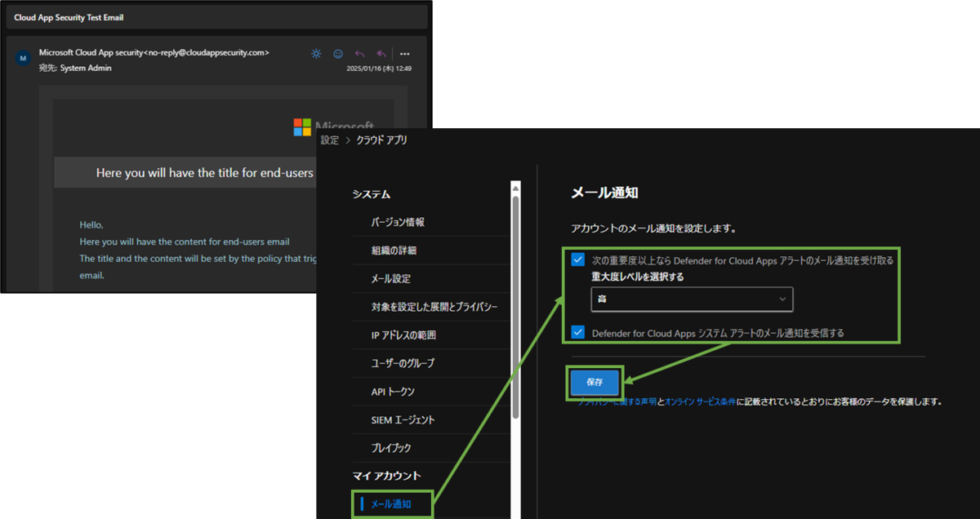
Task: Click the sender avatar M in email
Action: (x=23, y=59)
